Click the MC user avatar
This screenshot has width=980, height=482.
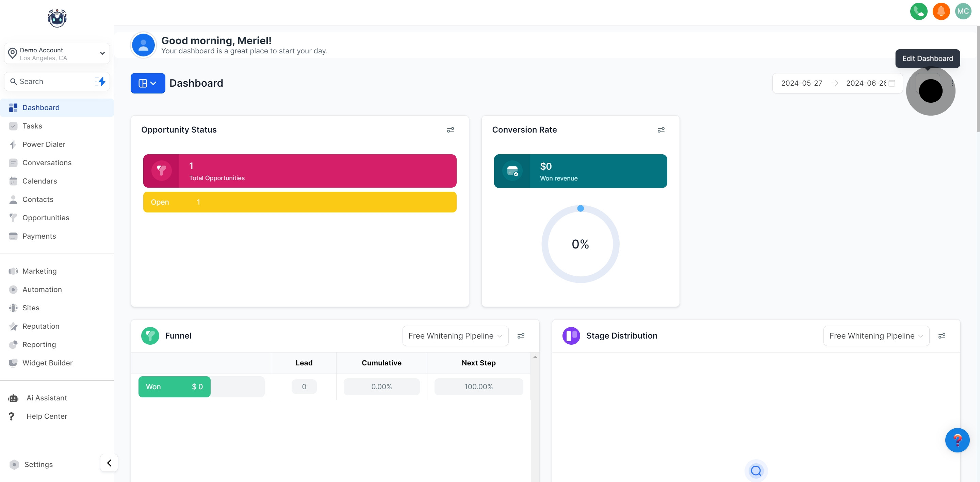[x=963, y=12]
